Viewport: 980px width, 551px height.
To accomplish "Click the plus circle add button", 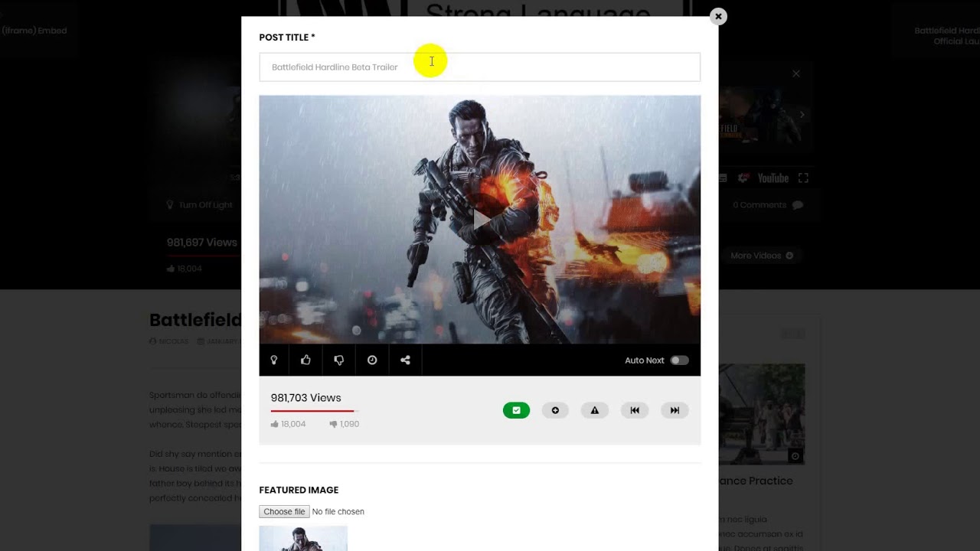I will click(555, 410).
